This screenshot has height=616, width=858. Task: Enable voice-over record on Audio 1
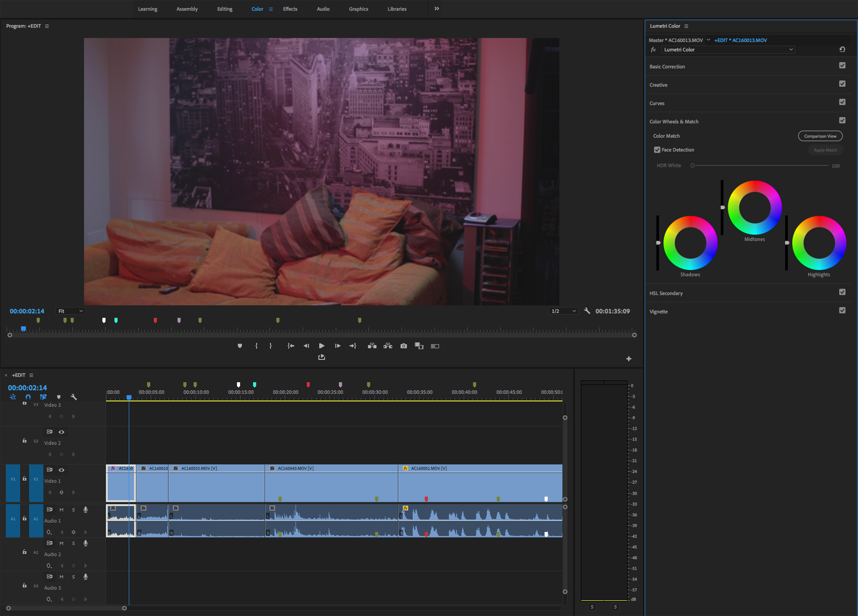86,510
